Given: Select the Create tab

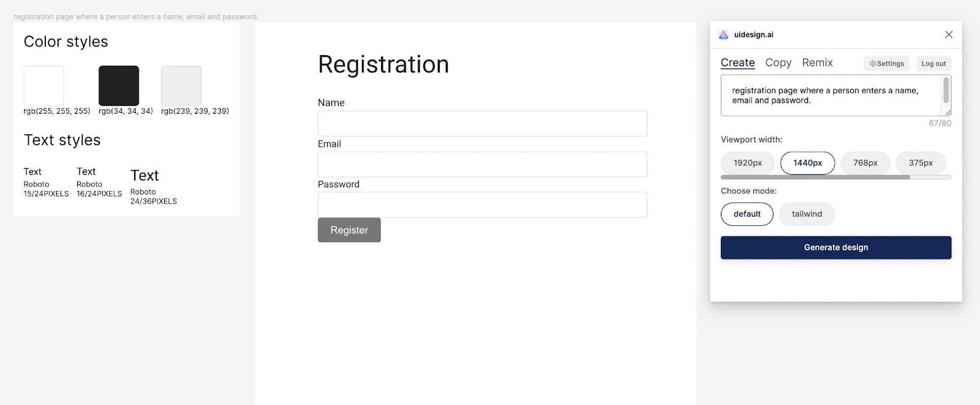Looking at the screenshot, I should point(737,62).
